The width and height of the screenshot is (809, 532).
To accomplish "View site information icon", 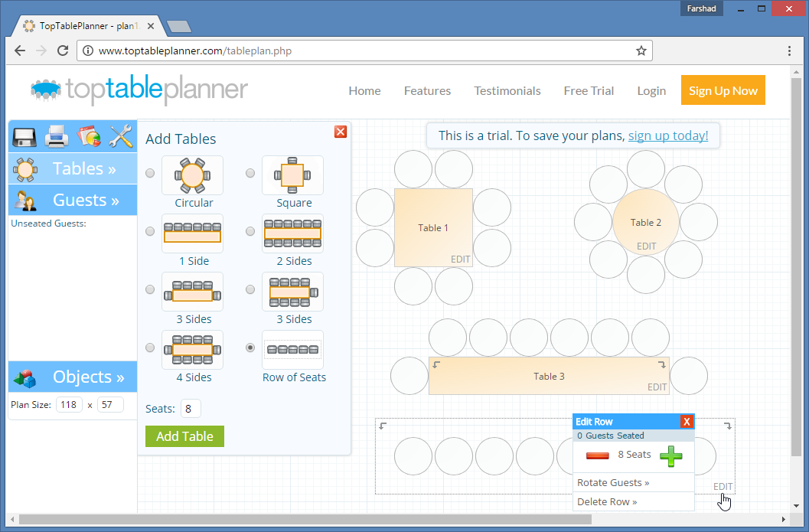I will [88, 51].
